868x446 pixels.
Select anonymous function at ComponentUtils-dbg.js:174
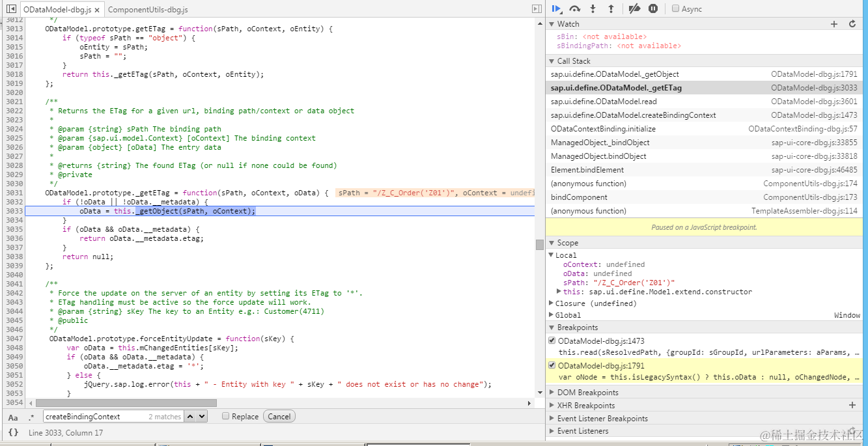pyautogui.click(x=704, y=184)
